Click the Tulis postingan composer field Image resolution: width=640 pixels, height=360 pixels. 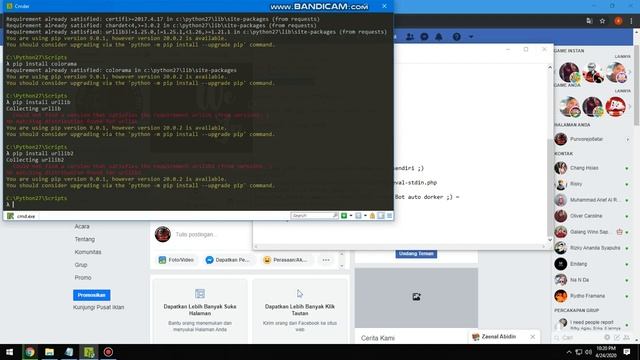[x=196, y=234]
